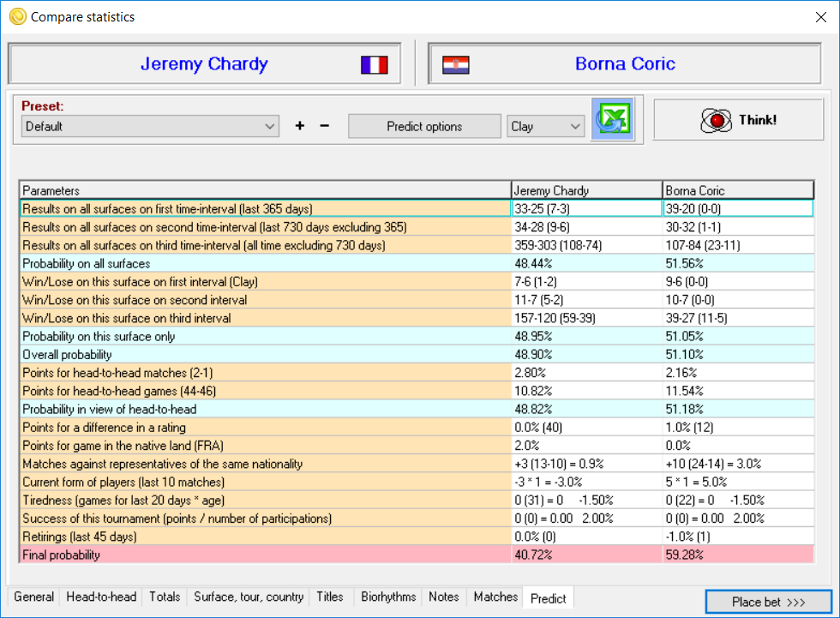The height and width of the screenshot is (618, 840).
Task: Click the 'Probability on all surfaces' row
Action: [417, 263]
